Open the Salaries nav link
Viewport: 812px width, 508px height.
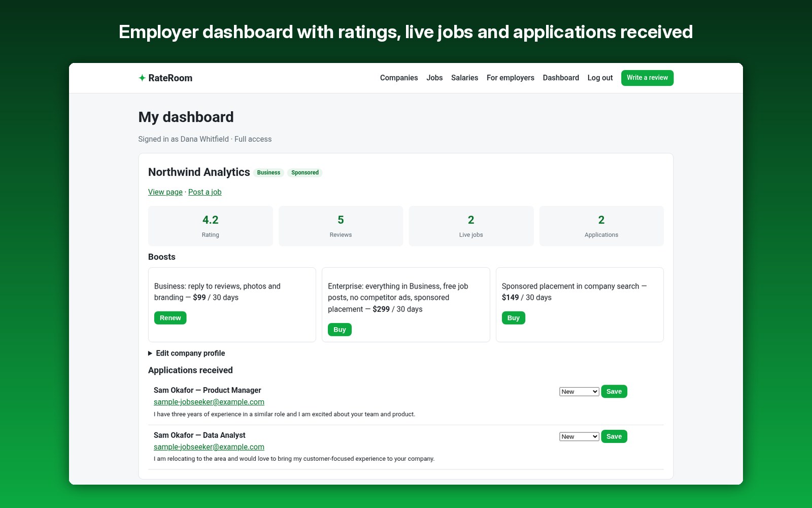click(x=464, y=78)
